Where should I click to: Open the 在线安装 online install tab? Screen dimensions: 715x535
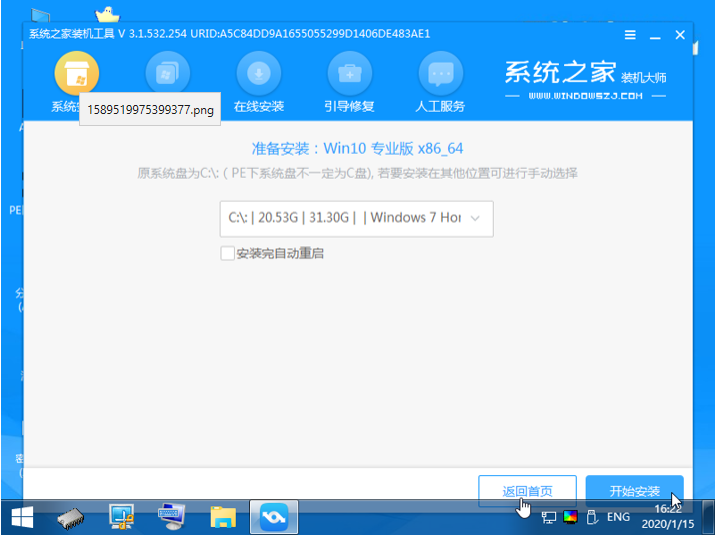(x=258, y=83)
